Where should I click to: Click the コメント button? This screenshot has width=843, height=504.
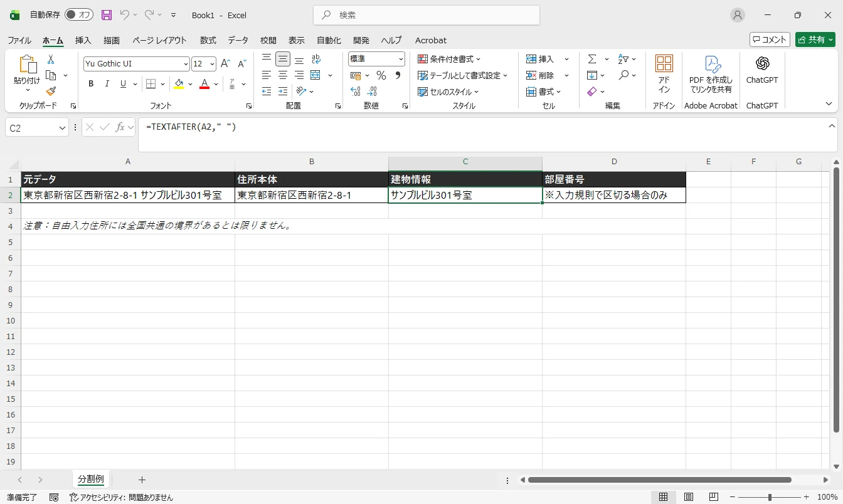(770, 39)
